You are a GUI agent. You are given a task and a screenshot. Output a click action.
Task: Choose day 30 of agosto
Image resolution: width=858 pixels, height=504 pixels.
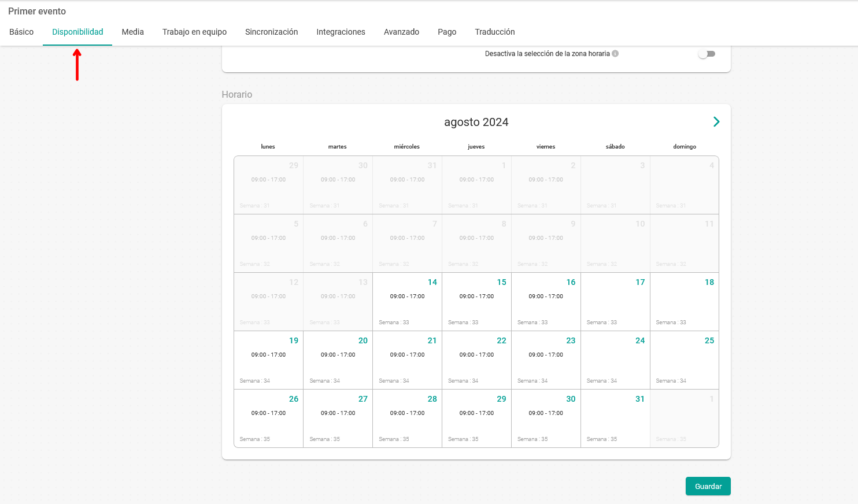[x=546, y=418]
